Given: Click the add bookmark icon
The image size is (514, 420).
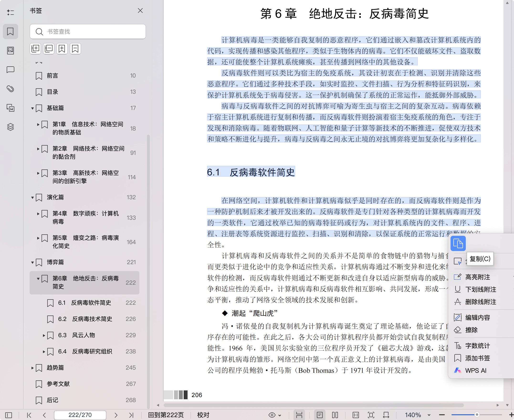Looking at the screenshot, I should tap(62, 49).
